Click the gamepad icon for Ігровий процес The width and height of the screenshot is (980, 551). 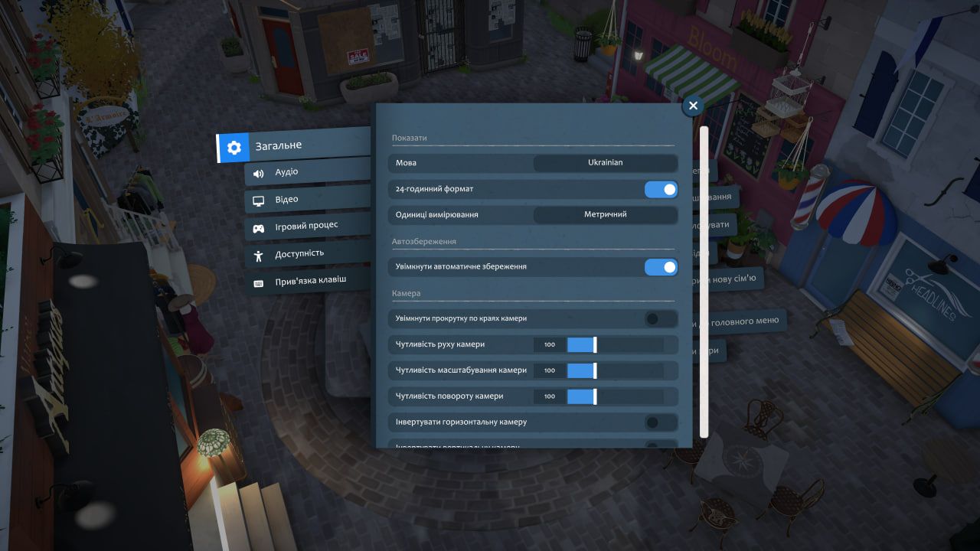pos(259,228)
